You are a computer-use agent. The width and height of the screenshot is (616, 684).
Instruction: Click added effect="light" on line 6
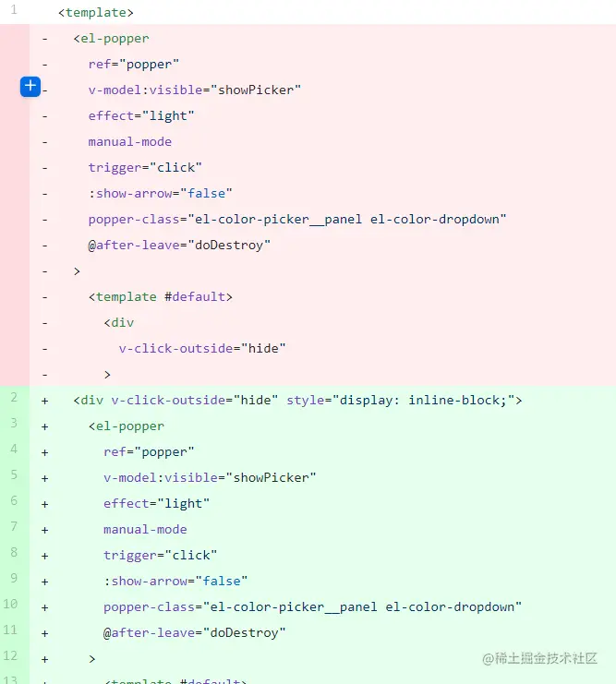coord(157,504)
